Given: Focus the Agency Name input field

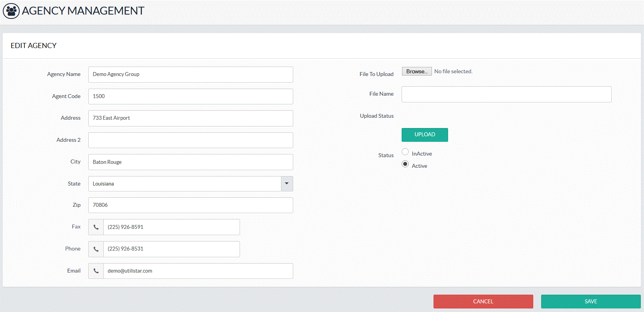Looking at the screenshot, I should [x=191, y=74].
